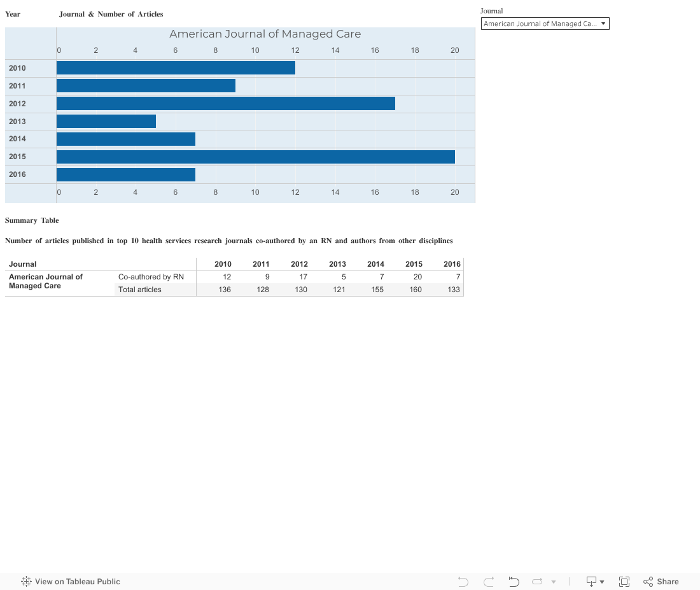700x590 pixels.
Task: Click the Refresh data icon
Action: (x=537, y=582)
